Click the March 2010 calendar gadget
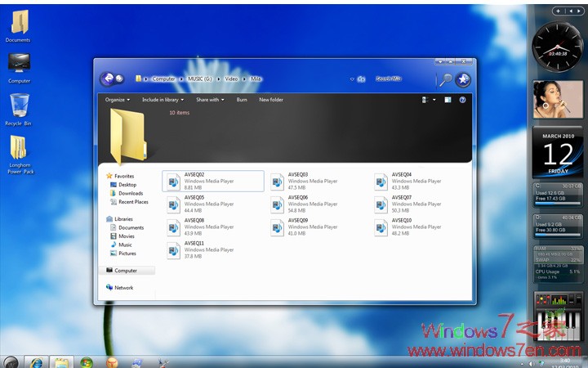The height and width of the screenshot is (368, 588). [x=558, y=151]
